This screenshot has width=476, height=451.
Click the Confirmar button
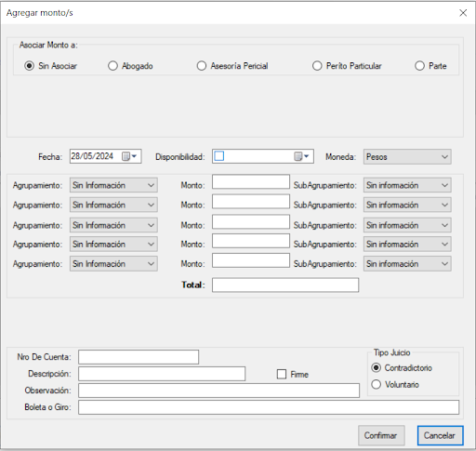(381, 435)
